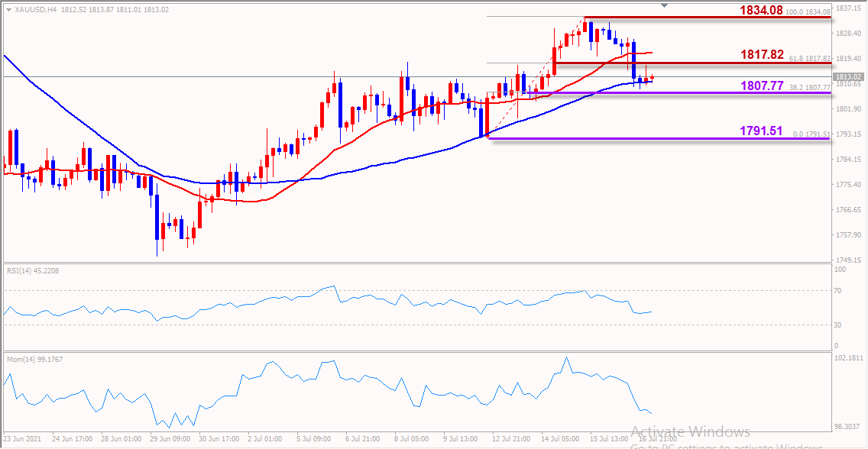Click the chart shift triangle marker at top

(664, 6)
